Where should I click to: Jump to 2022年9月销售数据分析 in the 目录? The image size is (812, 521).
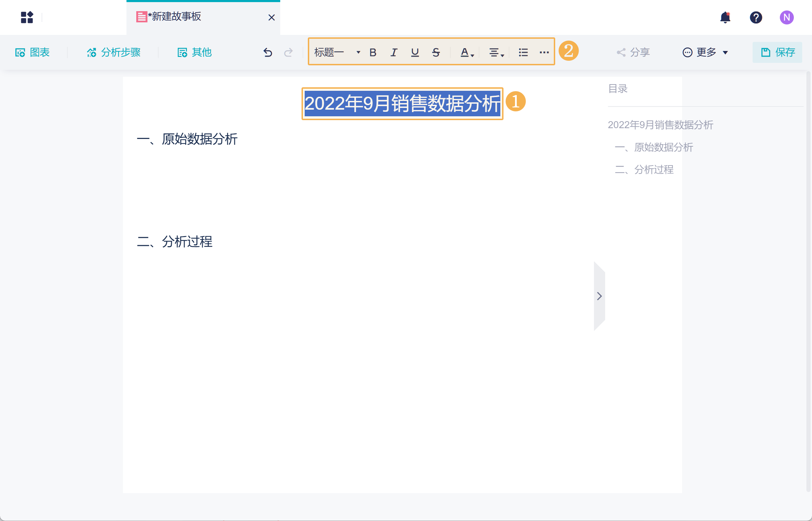(660, 125)
